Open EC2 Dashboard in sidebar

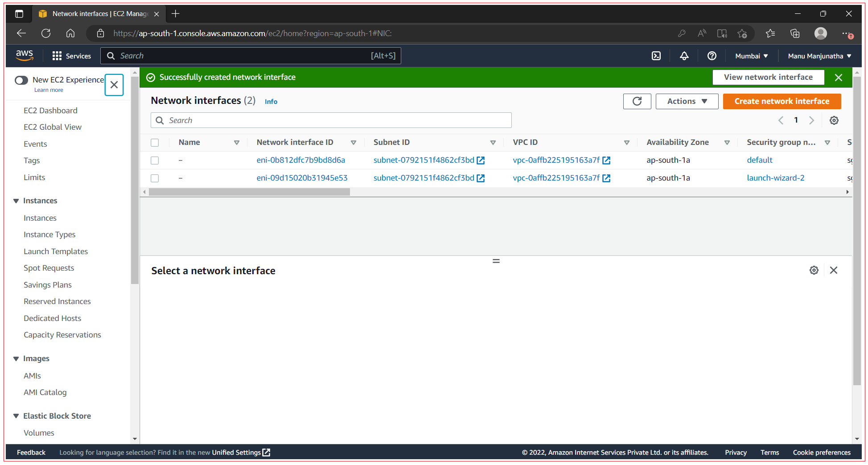pyautogui.click(x=50, y=111)
